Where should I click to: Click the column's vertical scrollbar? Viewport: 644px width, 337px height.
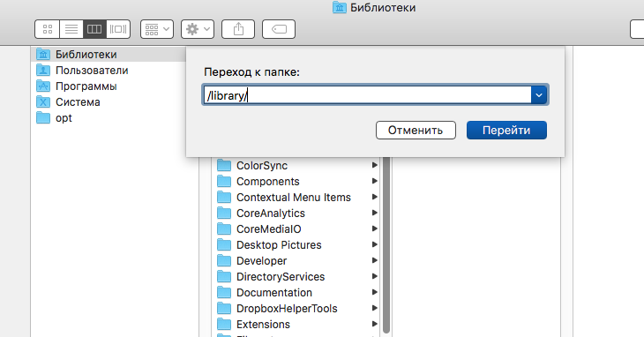386,245
